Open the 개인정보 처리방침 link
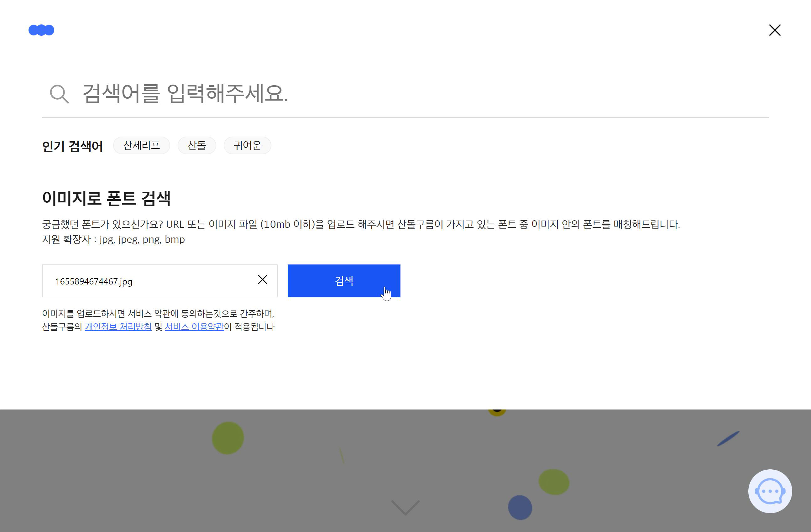 tap(118, 326)
